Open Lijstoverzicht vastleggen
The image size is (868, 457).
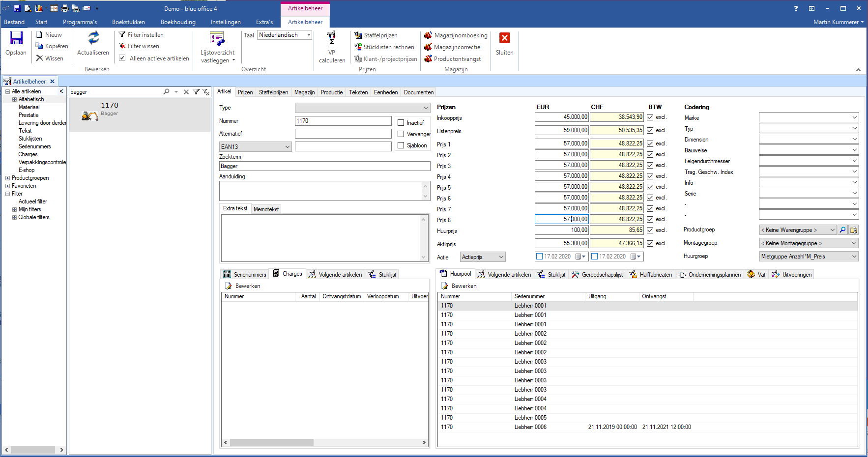pyautogui.click(x=217, y=39)
